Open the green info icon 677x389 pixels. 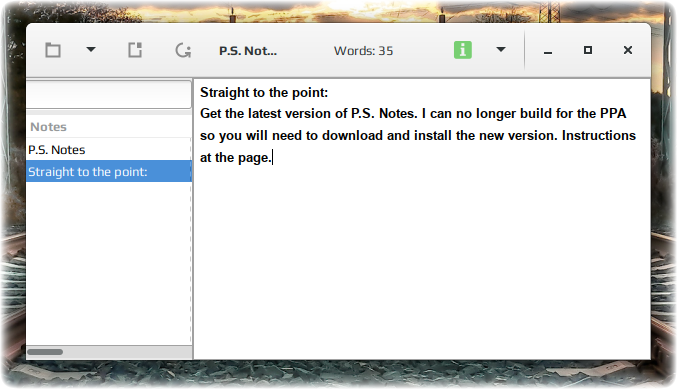(463, 50)
